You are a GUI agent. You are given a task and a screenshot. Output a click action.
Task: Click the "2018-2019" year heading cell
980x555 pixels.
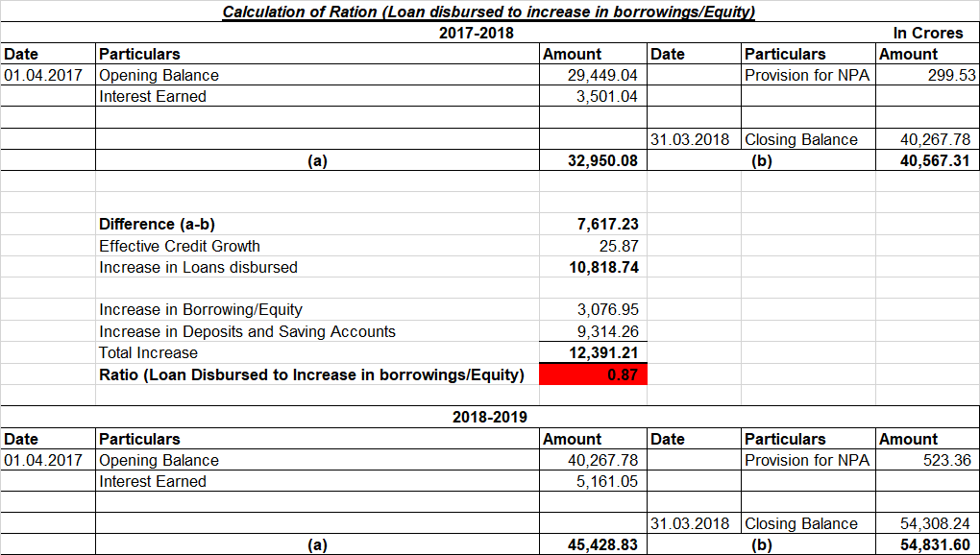489,418
